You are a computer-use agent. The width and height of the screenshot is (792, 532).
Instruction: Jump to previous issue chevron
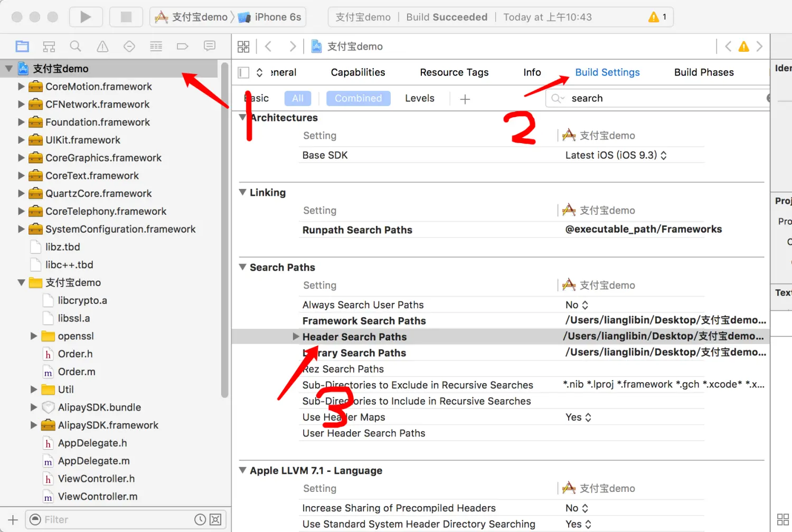pyautogui.click(x=728, y=46)
